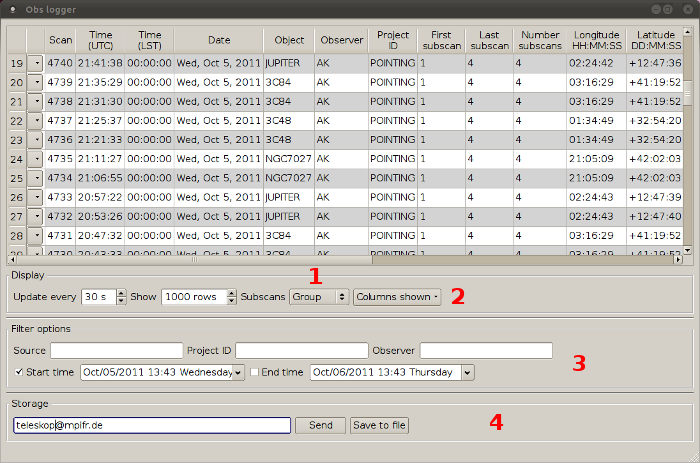The width and height of the screenshot is (700, 463).
Task: Select the JUPITER cell in scan 4740 row
Action: (x=288, y=63)
